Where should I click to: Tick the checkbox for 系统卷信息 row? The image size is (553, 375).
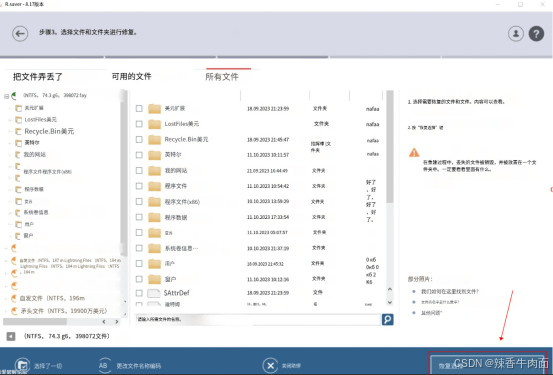tap(139, 248)
